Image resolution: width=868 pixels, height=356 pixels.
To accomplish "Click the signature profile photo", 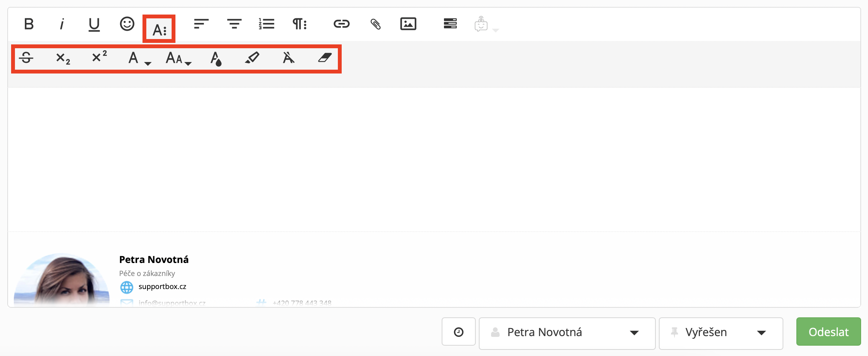I will pyautogui.click(x=62, y=280).
